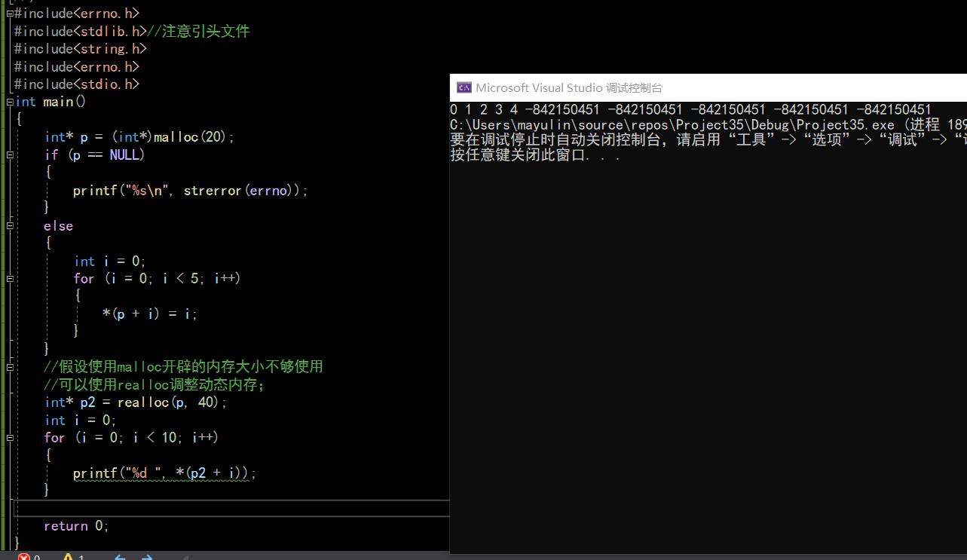Click the 'return 0;' statement

pos(76,526)
